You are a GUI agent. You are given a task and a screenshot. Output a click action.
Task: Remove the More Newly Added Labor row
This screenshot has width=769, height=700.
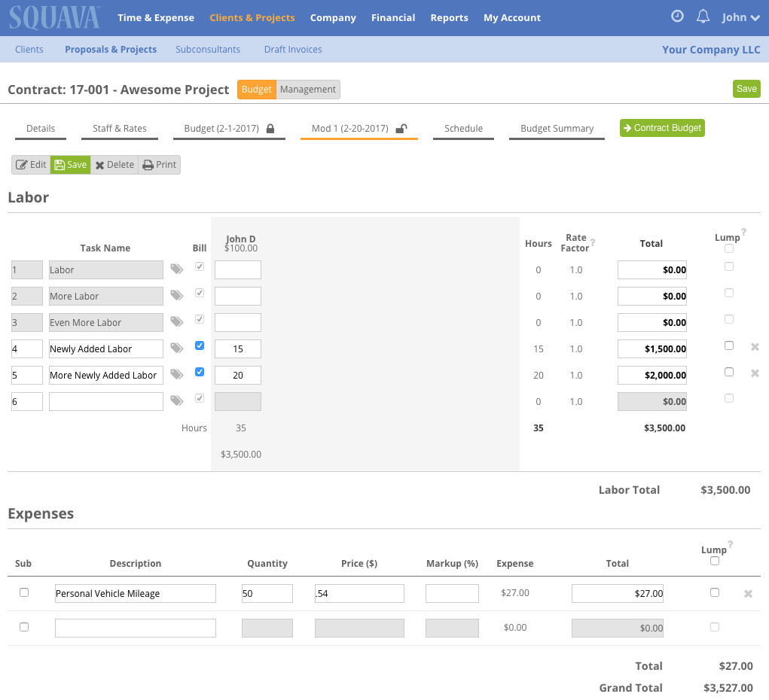pos(755,372)
